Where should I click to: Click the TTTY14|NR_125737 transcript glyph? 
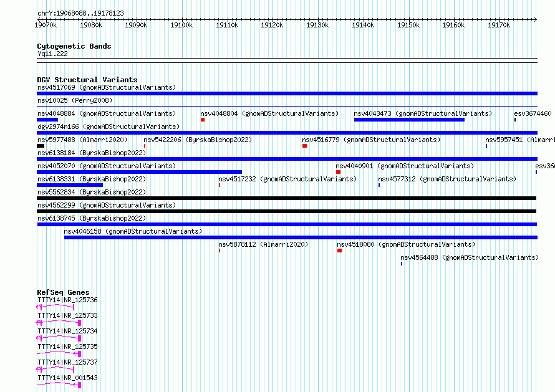point(55,370)
